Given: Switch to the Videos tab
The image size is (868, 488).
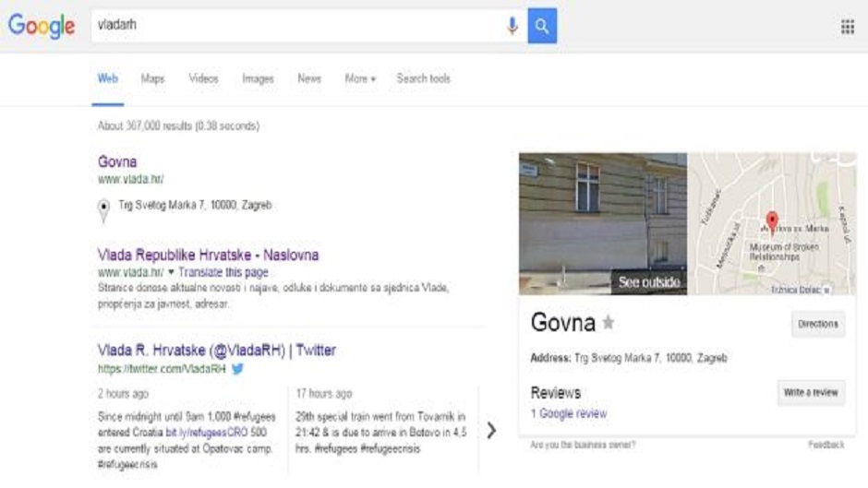Looking at the screenshot, I should point(203,78).
